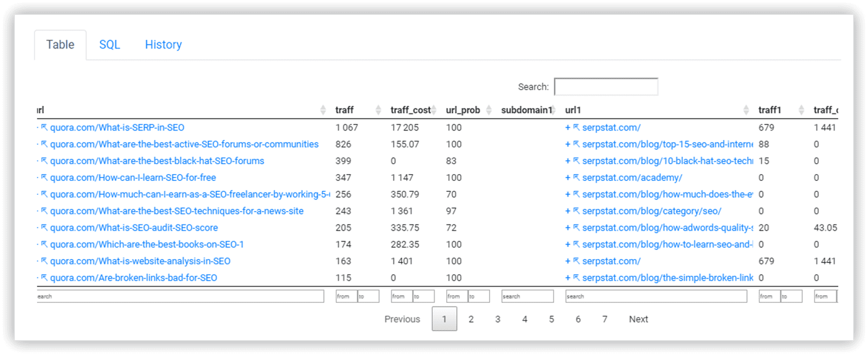Switch to the Table tab
The image size is (868, 355).
click(60, 45)
